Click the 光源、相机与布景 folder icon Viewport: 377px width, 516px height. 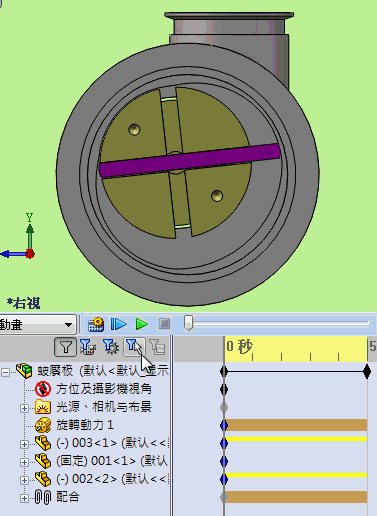click(x=43, y=407)
